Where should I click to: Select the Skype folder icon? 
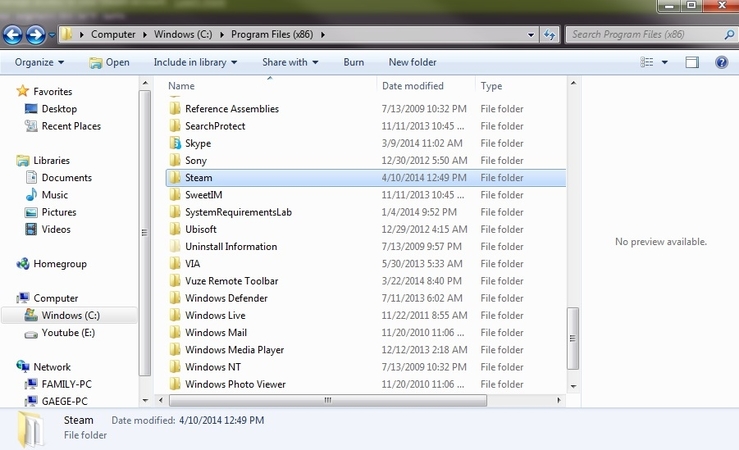click(x=175, y=143)
